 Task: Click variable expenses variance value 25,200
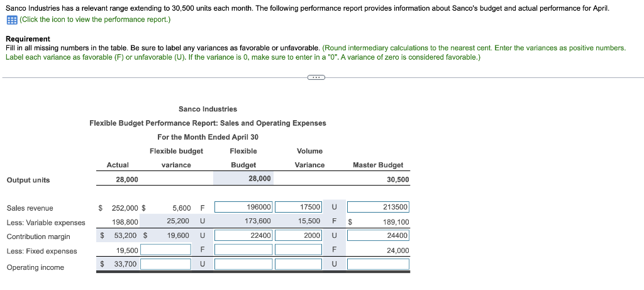(x=178, y=221)
